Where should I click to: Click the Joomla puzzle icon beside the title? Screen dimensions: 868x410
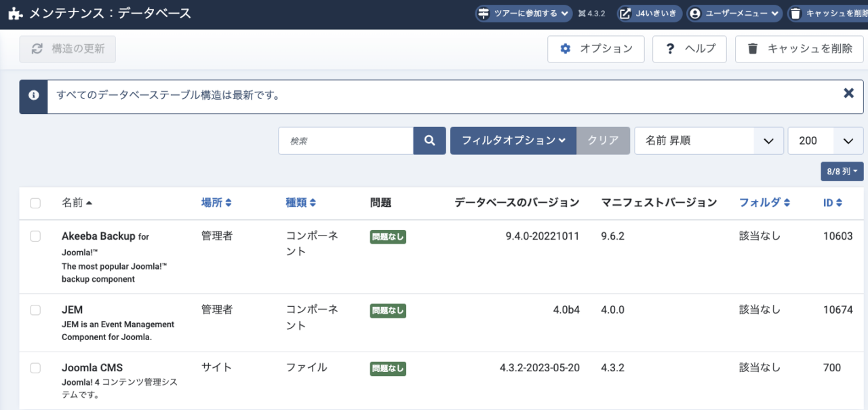(x=15, y=14)
